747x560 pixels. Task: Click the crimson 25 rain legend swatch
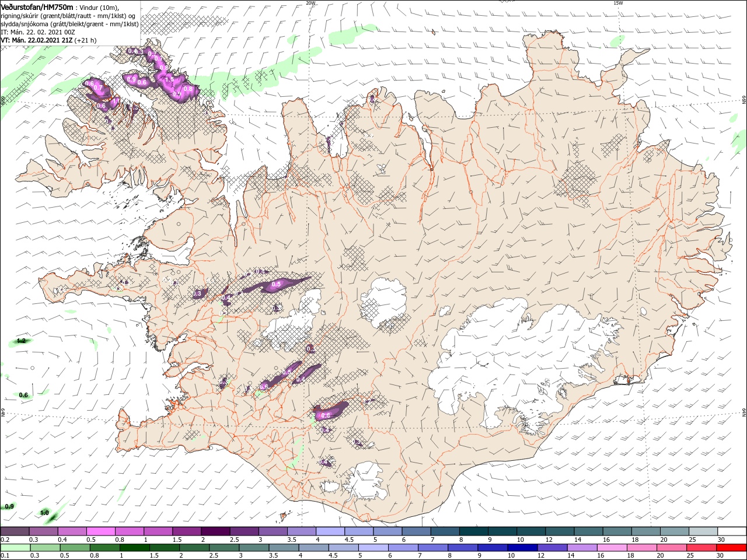(701, 548)
